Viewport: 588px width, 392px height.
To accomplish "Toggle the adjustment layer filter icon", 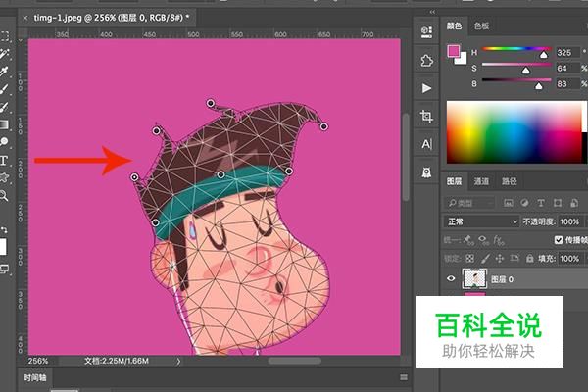I will 524,203.
